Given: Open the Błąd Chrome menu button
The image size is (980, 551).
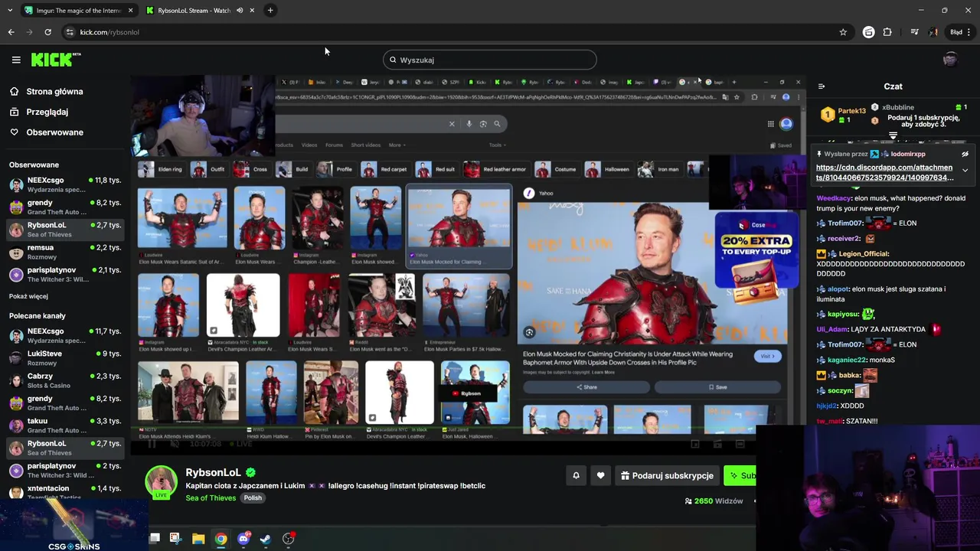Looking at the screenshot, I should coord(960,32).
